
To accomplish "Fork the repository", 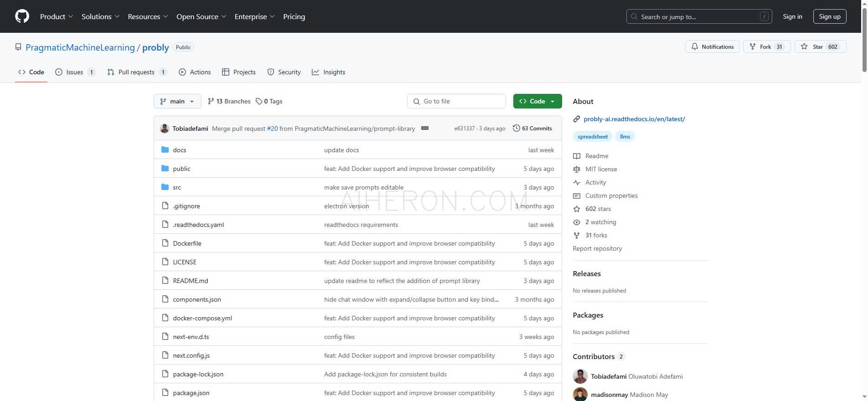I will tap(767, 46).
